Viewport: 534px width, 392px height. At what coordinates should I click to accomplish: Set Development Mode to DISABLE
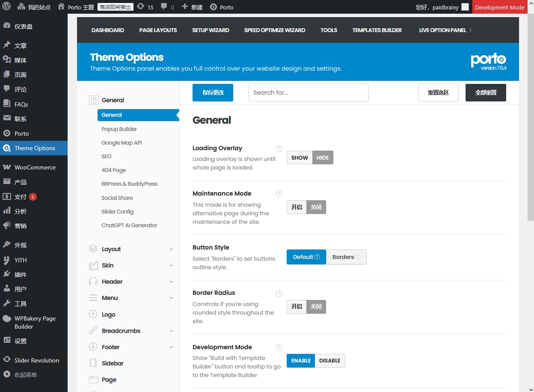point(330,361)
